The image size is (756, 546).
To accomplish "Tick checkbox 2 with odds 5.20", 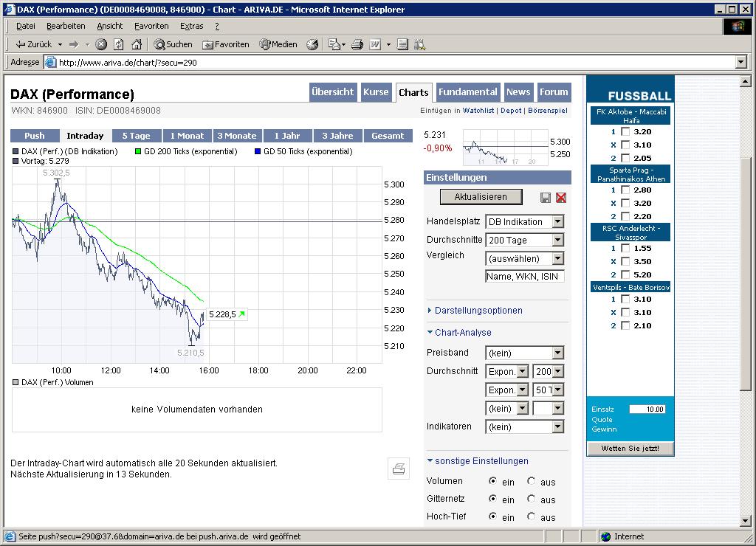I will pos(625,274).
